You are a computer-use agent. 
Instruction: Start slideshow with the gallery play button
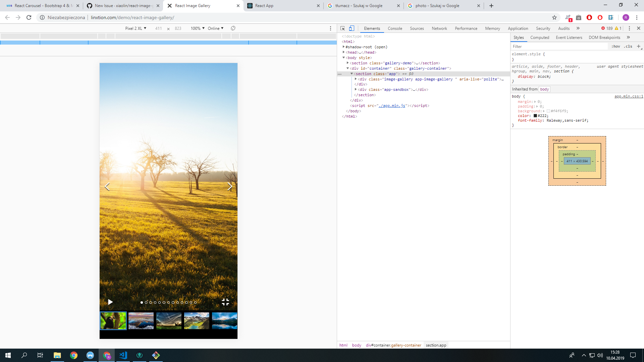(110, 302)
